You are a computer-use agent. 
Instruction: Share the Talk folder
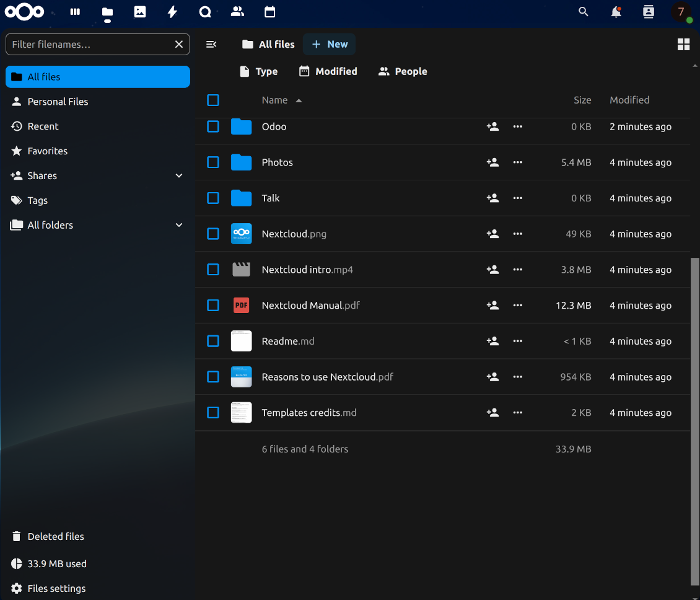pyautogui.click(x=492, y=198)
